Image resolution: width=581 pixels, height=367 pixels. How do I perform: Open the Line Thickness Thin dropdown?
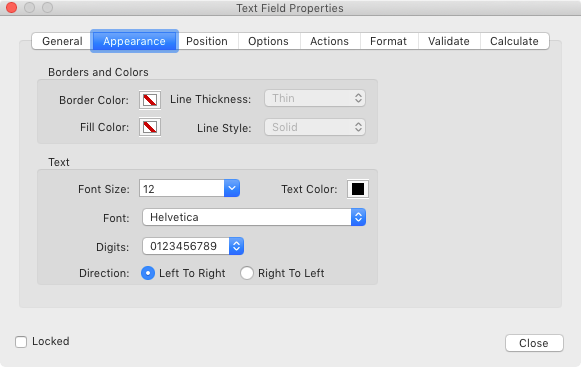point(315,98)
